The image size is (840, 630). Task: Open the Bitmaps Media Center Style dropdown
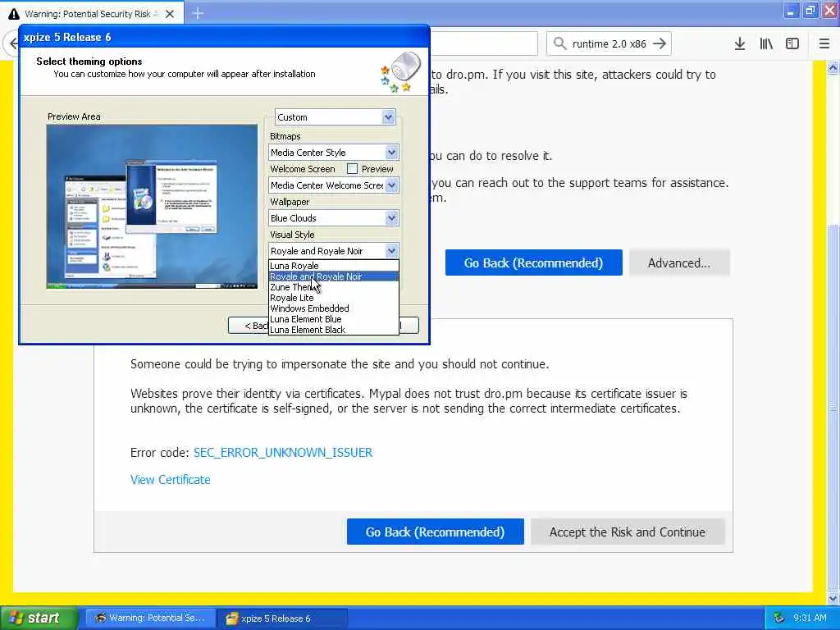coord(391,152)
